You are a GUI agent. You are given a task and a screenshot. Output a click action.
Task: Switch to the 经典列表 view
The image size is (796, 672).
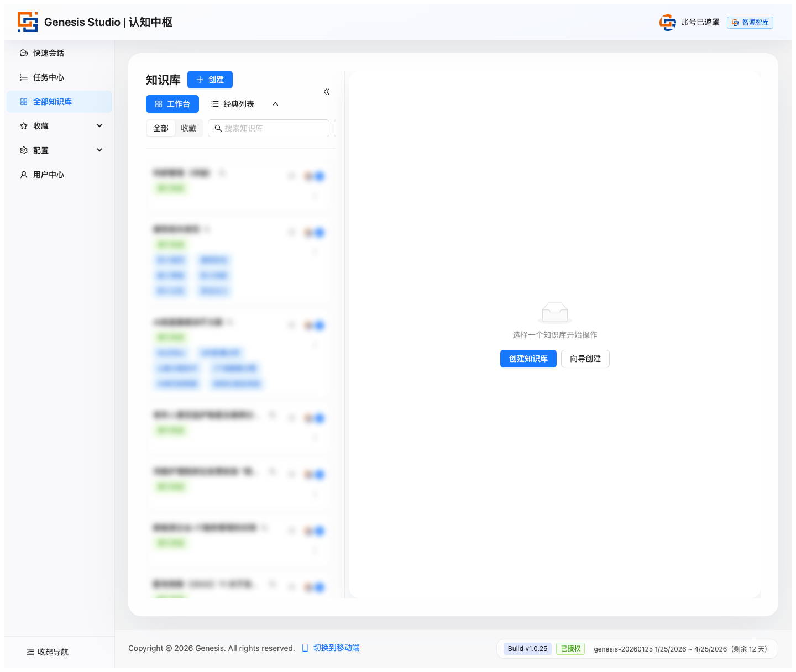(x=233, y=104)
